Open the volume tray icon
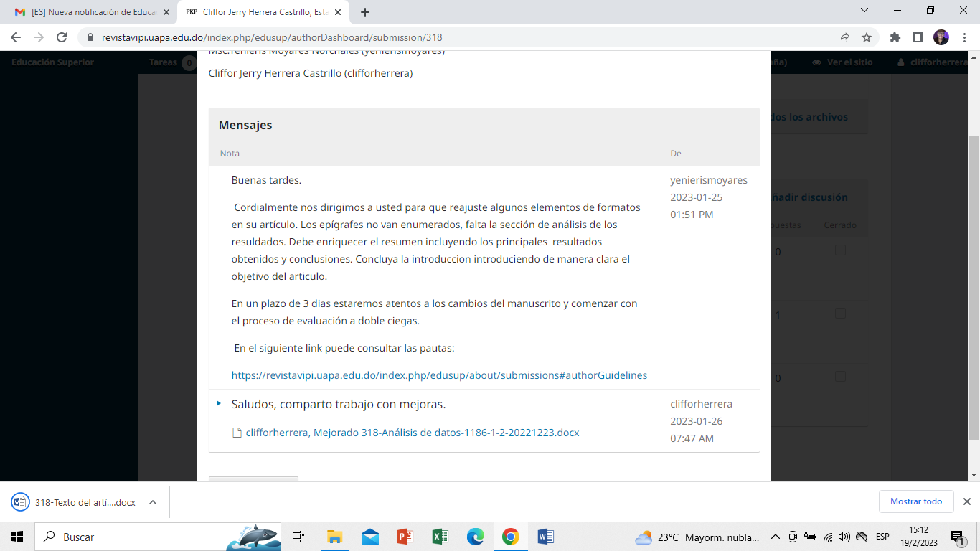 coord(845,537)
